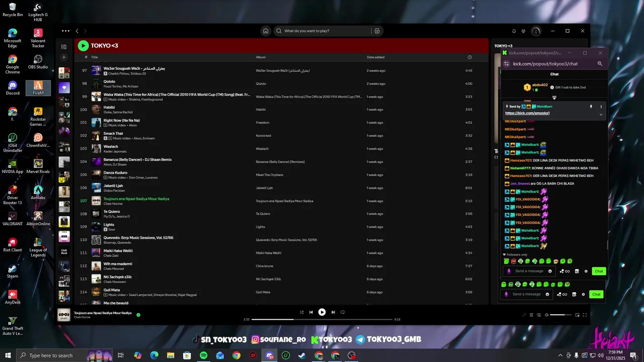
Task: Open pinned link https://kick.com/smooks1
Action: (x=527, y=113)
